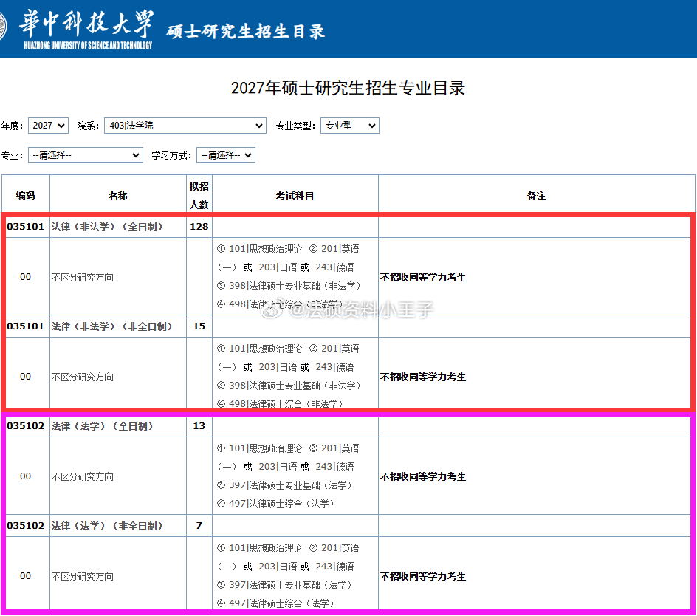Screen dimensions: 697x616
Task: Click 不区分研究方向 under 法律（非法学）（全日制）
Action: coord(82,277)
